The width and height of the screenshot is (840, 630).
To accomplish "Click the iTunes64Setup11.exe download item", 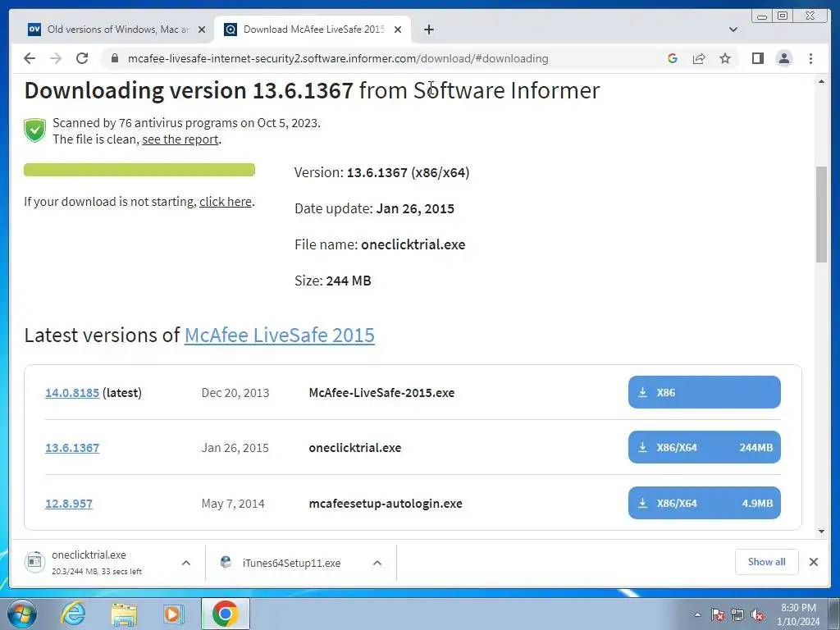I will tap(291, 563).
